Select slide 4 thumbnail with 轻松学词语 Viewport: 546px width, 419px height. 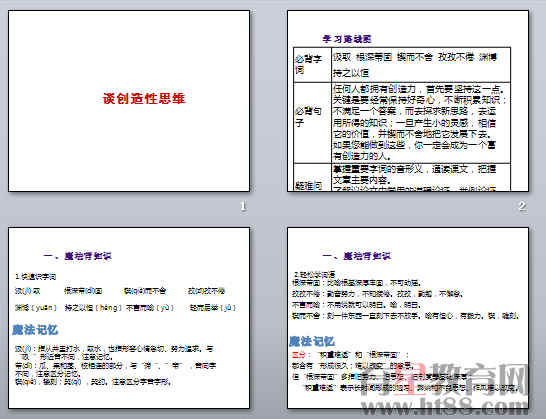click(408, 318)
